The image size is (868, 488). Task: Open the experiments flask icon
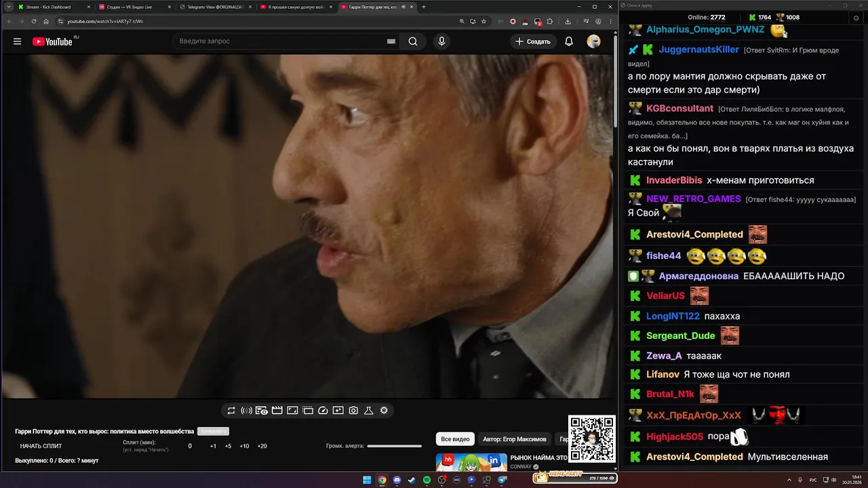click(369, 411)
